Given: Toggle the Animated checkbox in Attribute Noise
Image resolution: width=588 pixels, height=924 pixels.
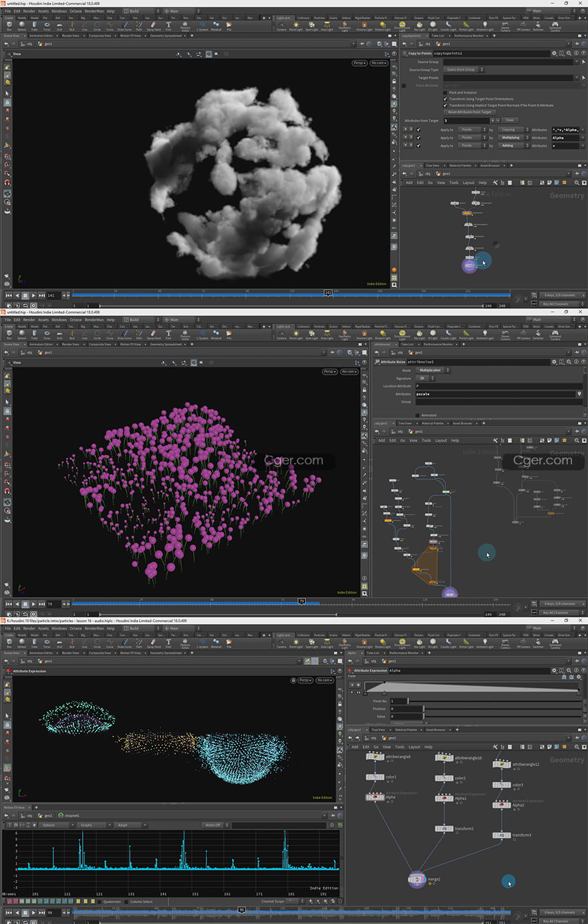Looking at the screenshot, I should pyautogui.click(x=418, y=415).
